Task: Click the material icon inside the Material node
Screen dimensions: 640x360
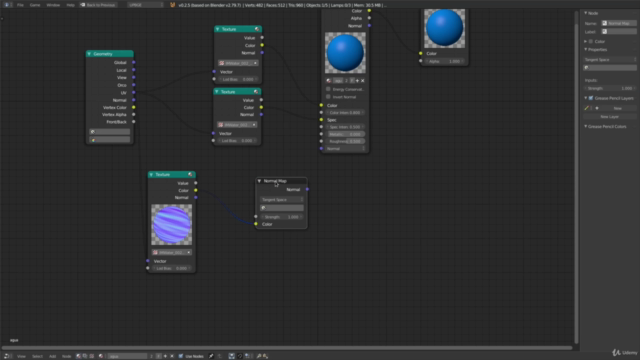Action: coord(329,80)
